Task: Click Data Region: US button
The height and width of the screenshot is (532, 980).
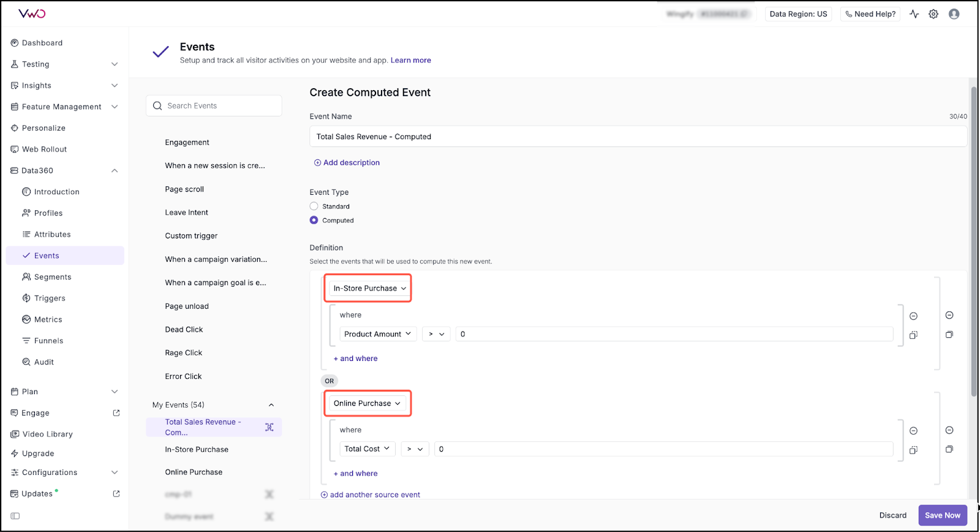Action: (798, 14)
